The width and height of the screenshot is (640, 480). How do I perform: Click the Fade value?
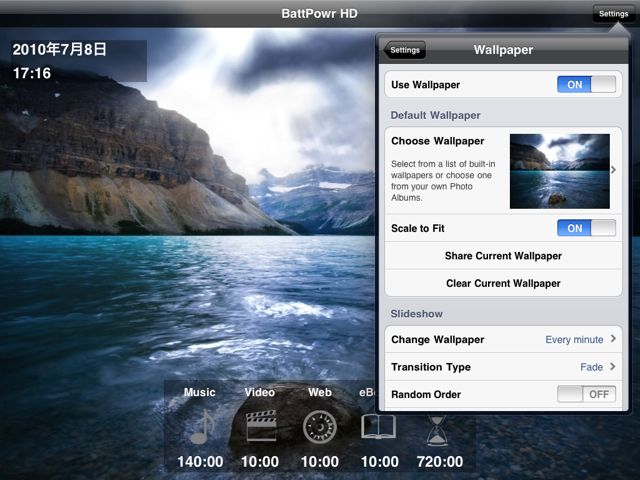click(x=591, y=367)
